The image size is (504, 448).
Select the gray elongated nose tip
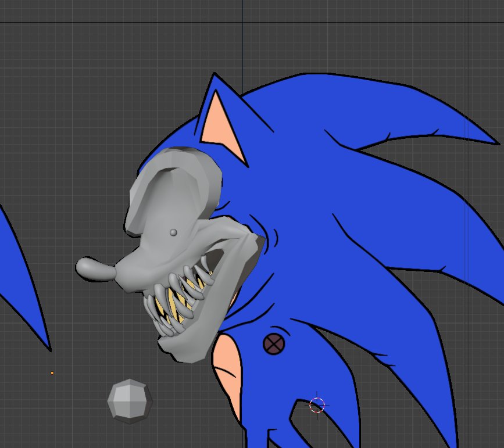click(95, 269)
